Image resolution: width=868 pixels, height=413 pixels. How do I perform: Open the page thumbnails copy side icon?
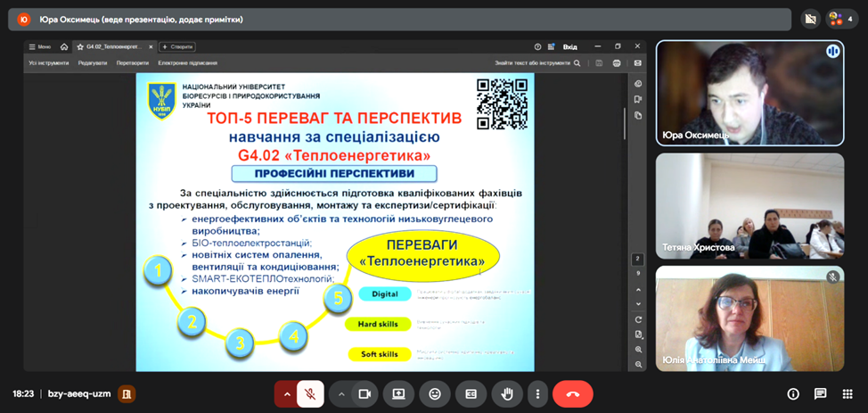pyautogui.click(x=639, y=115)
